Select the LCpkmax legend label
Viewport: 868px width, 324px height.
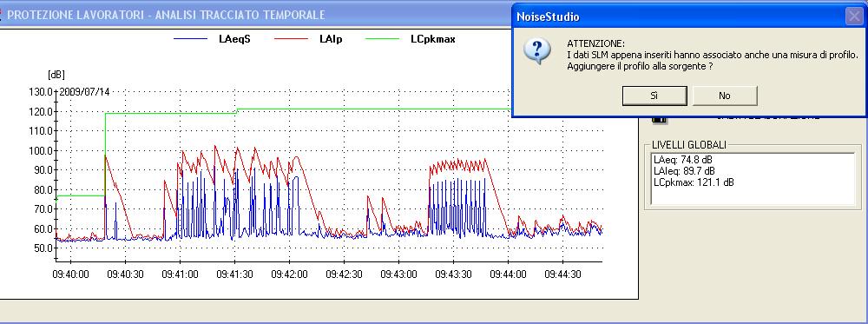(x=433, y=39)
